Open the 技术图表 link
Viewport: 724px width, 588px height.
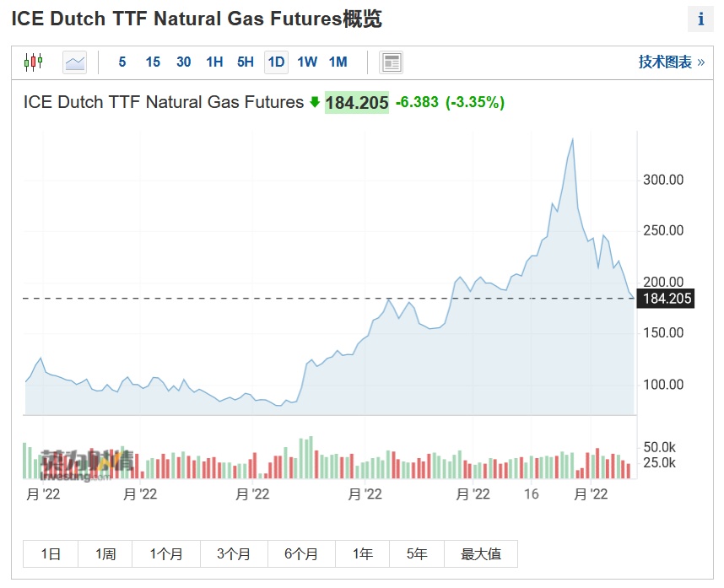[x=671, y=62]
